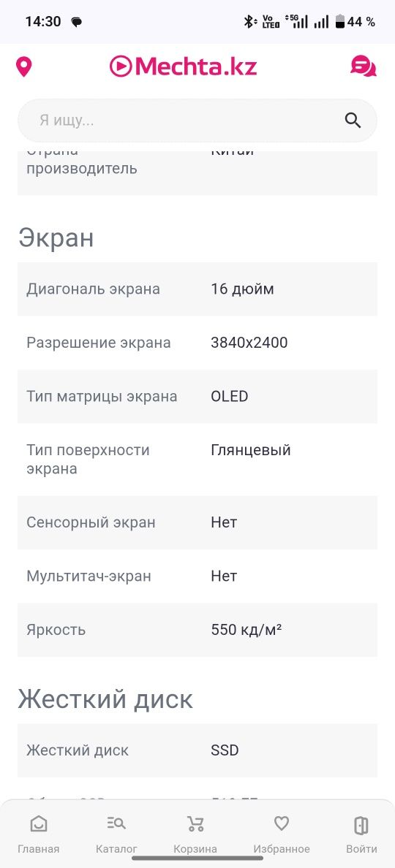Open the chat support icon
This screenshot has height=868, width=395.
click(x=364, y=66)
